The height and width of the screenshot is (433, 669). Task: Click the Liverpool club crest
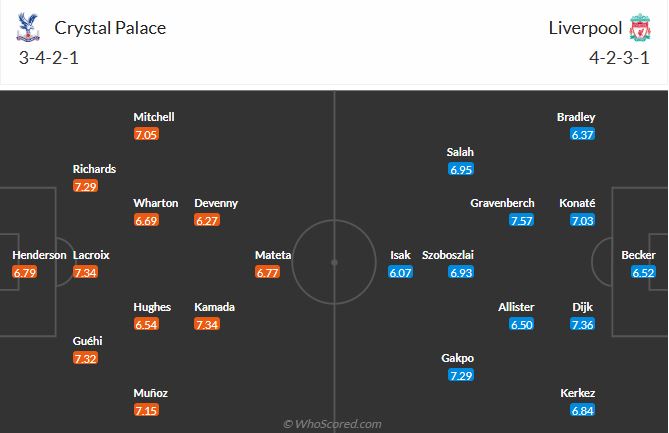point(639,29)
